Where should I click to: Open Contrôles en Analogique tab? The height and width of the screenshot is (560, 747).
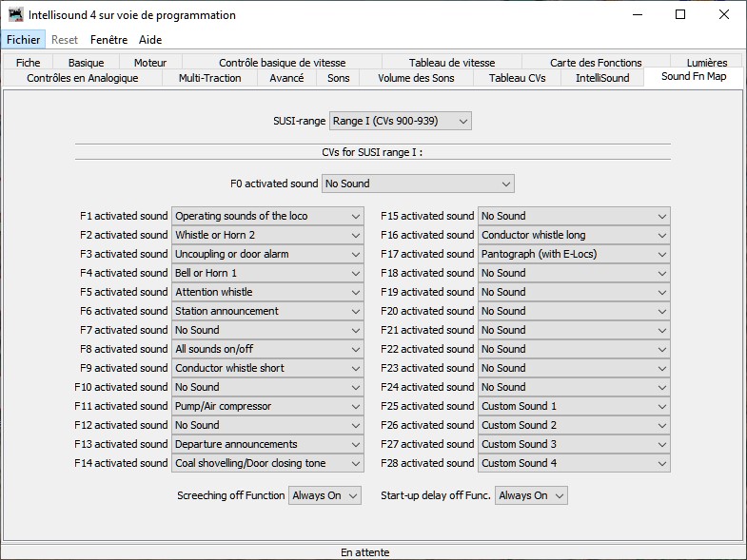click(83, 78)
